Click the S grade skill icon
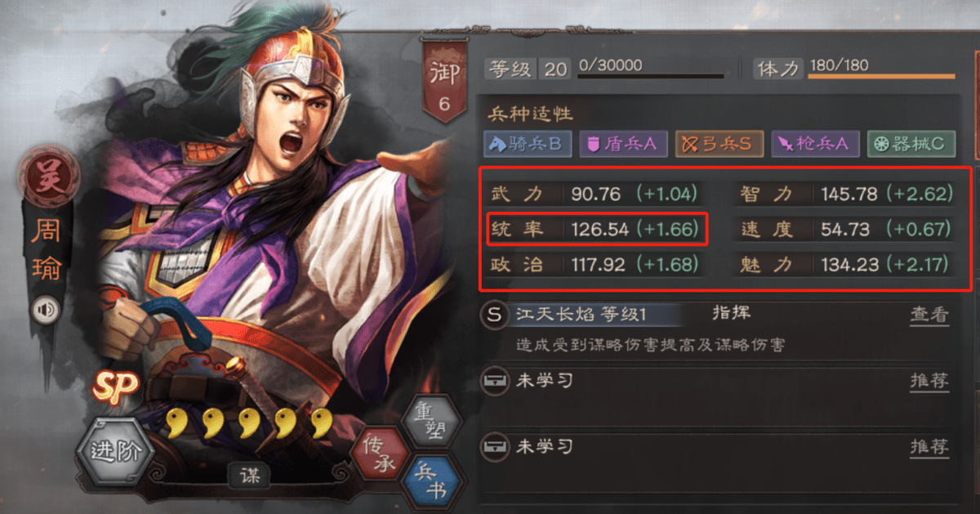980x514 pixels. (494, 315)
